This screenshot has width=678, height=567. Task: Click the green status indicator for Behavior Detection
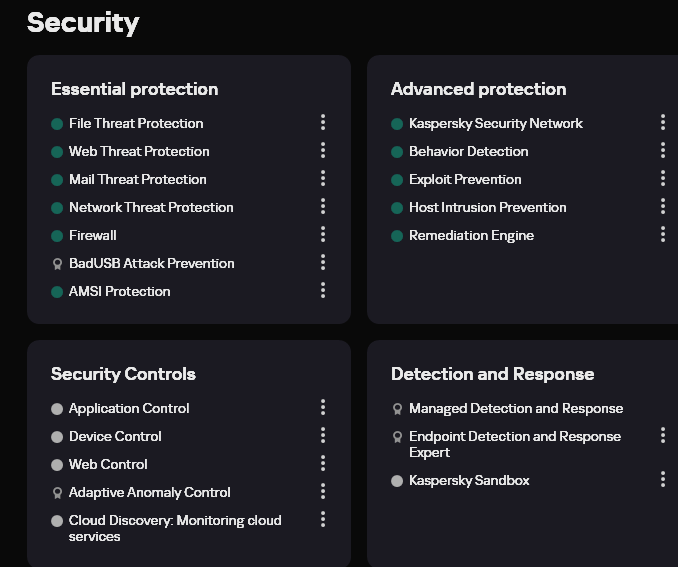(x=397, y=152)
